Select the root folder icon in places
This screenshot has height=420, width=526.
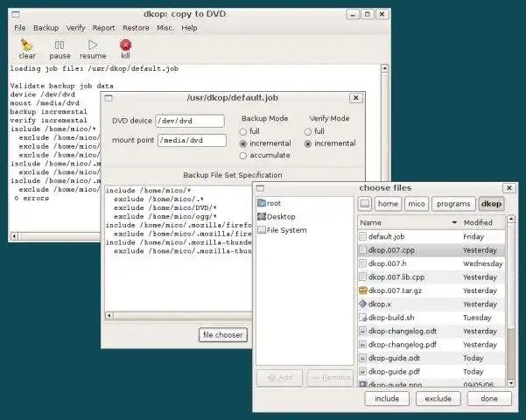(262, 203)
